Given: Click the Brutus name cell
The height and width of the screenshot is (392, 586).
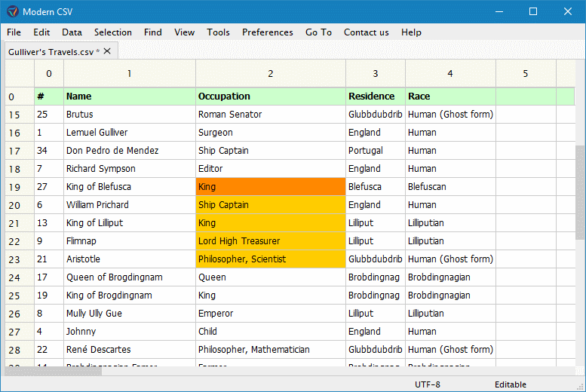Looking at the screenshot, I should (x=130, y=115).
